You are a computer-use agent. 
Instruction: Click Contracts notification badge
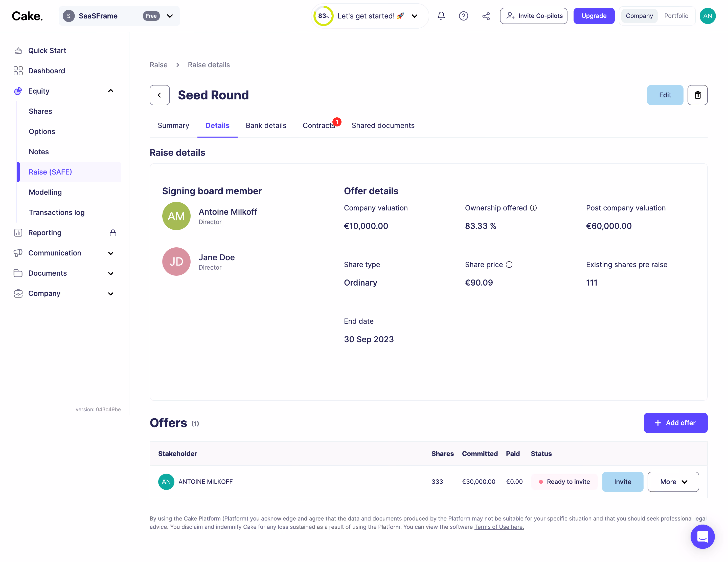coord(337,122)
